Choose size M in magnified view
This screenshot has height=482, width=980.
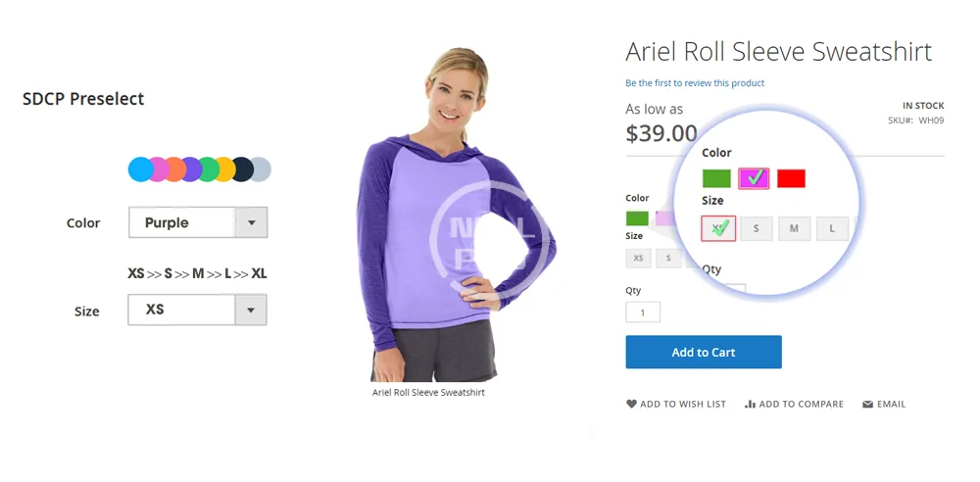click(x=795, y=229)
